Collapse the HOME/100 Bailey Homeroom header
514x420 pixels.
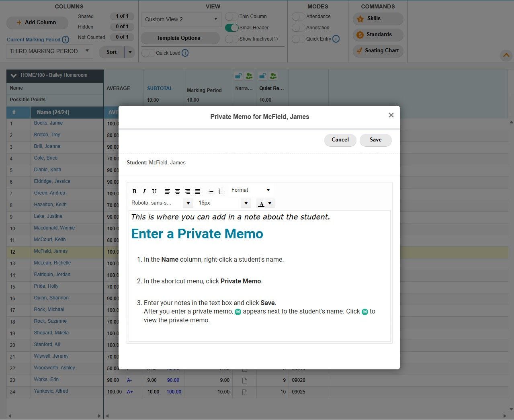coord(13,76)
